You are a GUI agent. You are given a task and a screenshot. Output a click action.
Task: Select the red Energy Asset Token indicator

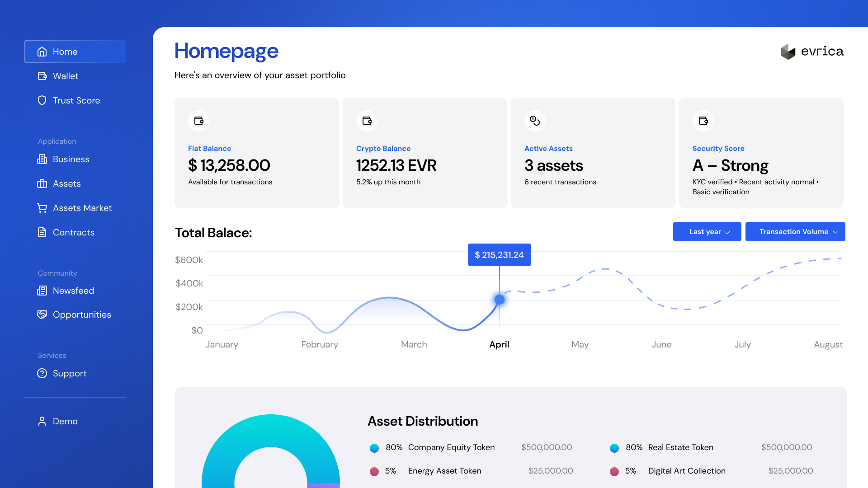click(x=374, y=471)
